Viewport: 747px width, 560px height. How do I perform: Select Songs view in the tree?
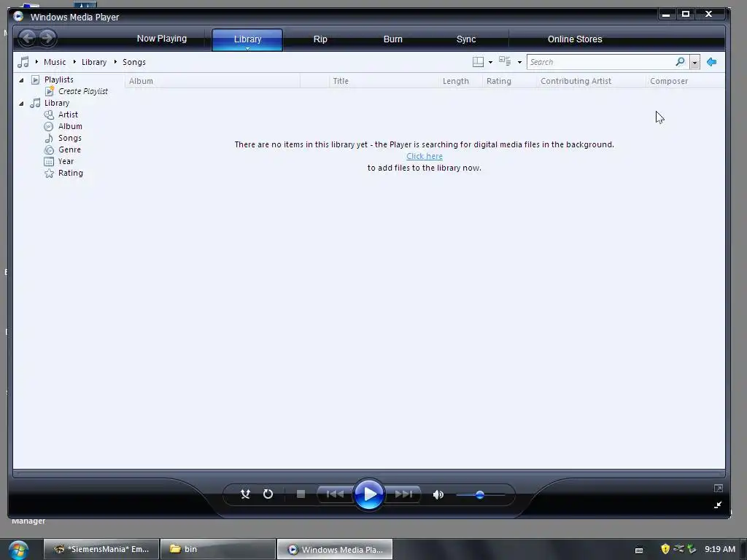point(69,138)
